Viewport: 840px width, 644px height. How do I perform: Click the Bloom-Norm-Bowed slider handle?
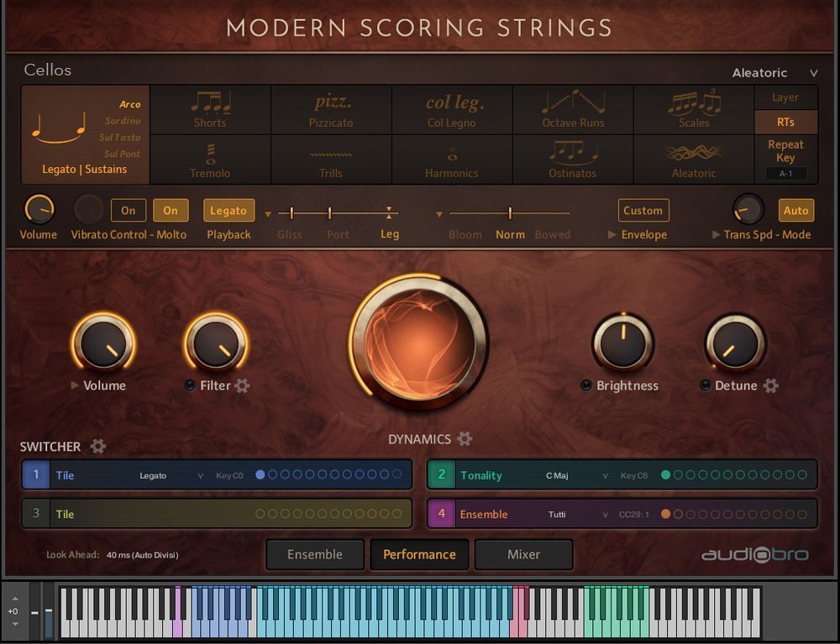pyautogui.click(x=510, y=213)
